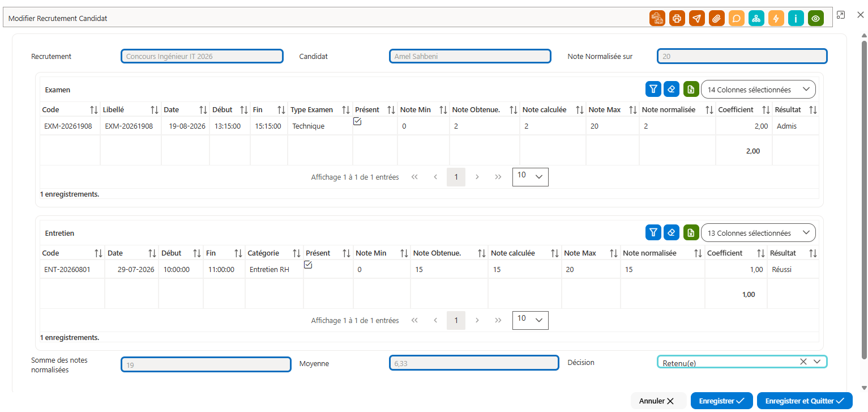
Task: Sort Examen table by Note normalisée
Action: click(x=709, y=109)
